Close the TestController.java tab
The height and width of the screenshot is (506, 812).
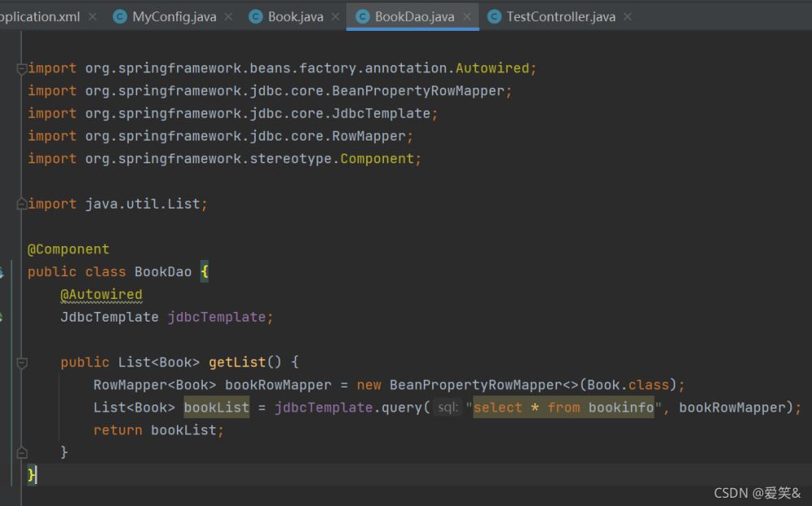pos(627,16)
